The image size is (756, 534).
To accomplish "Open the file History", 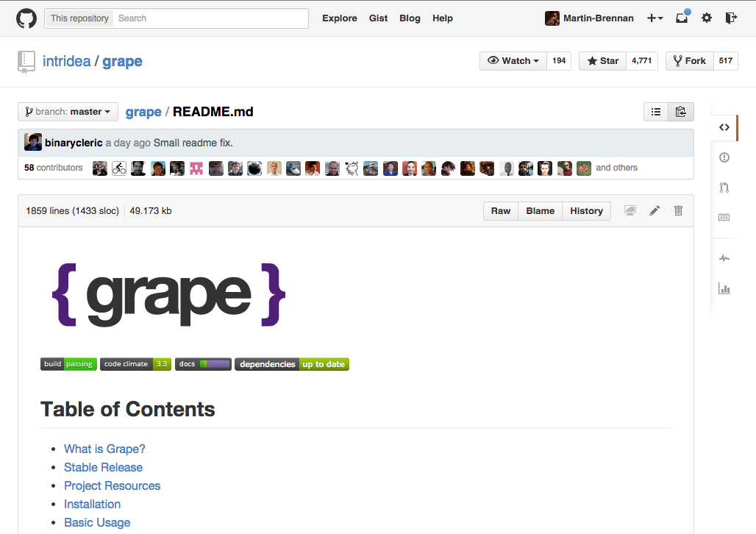I will [586, 211].
